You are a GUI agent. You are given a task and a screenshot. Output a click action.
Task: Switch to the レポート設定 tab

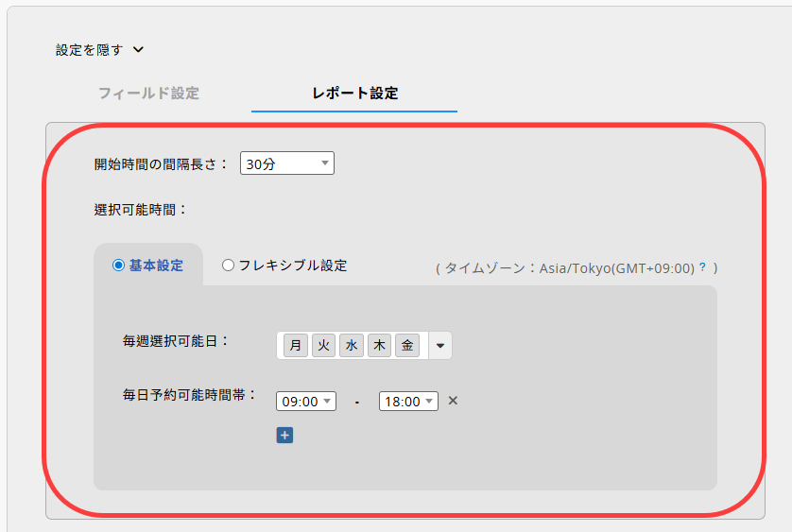[354, 94]
